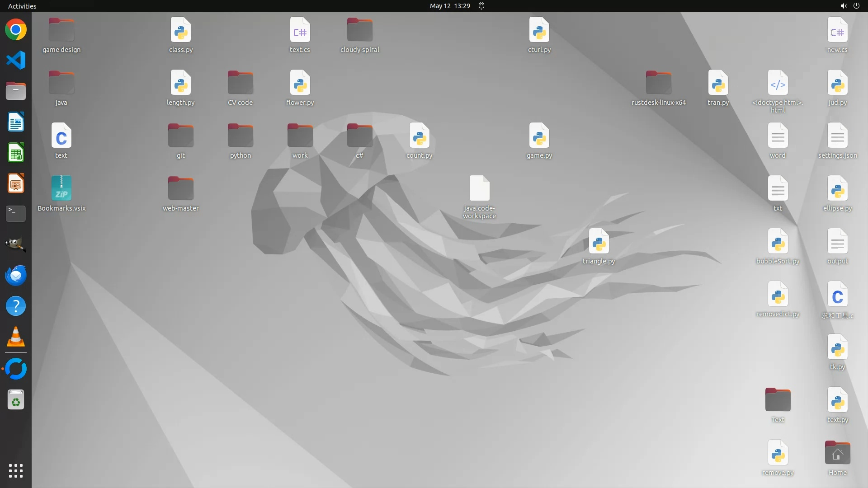Open the volume system menu
The width and height of the screenshot is (868, 488).
pyautogui.click(x=843, y=6)
